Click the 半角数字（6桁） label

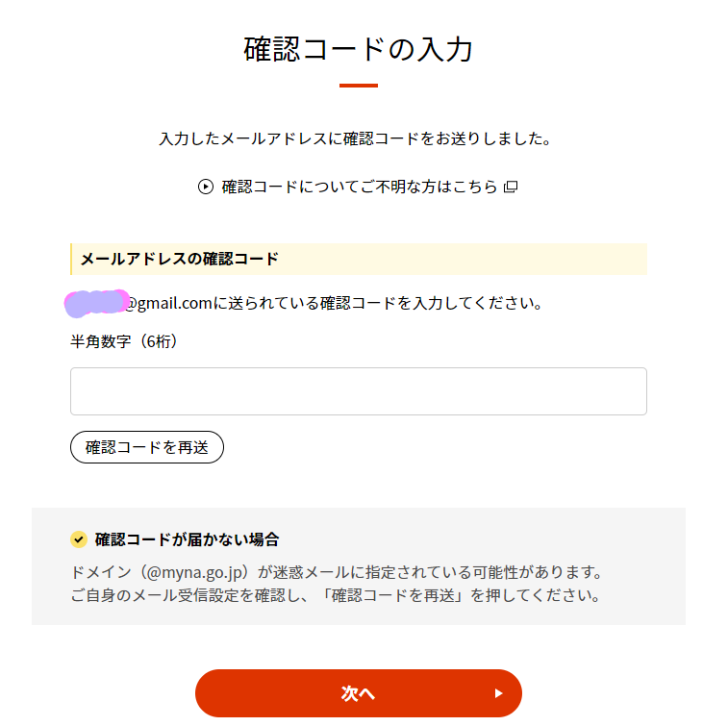(x=124, y=341)
